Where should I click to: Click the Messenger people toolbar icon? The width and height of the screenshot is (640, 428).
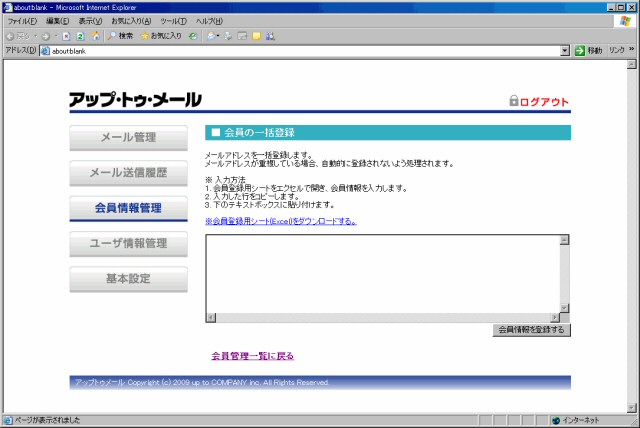point(270,36)
